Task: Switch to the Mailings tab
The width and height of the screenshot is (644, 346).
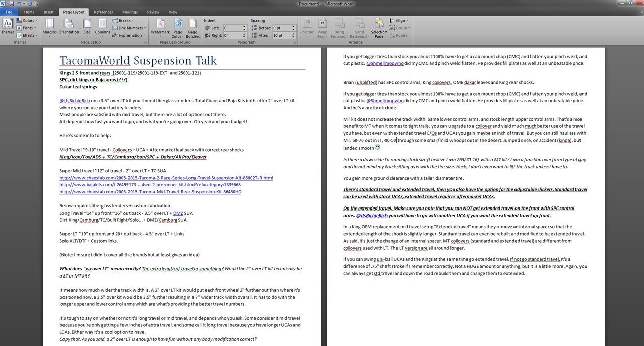Action: pyautogui.click(x=130, y=12)
